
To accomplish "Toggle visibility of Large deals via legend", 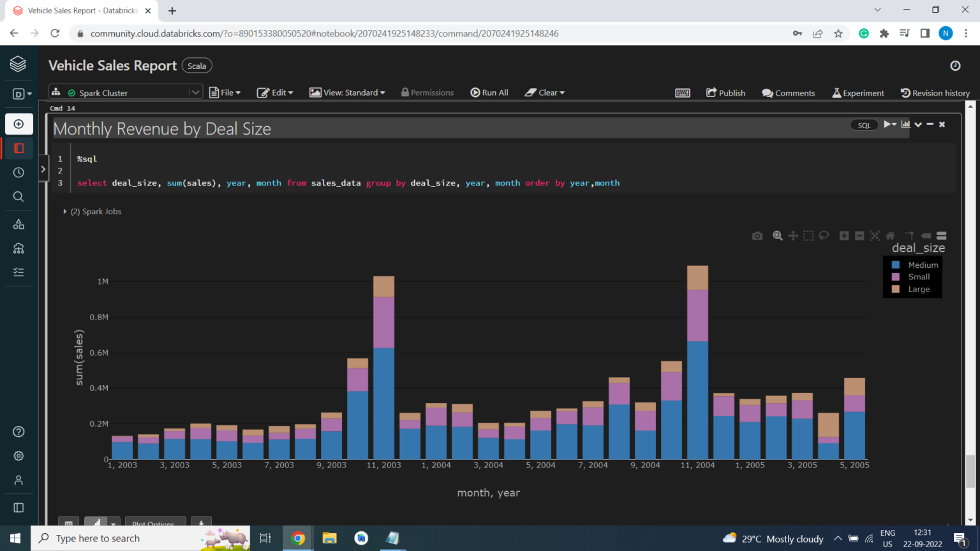I will pyautogui.click(x=918, y=289).
